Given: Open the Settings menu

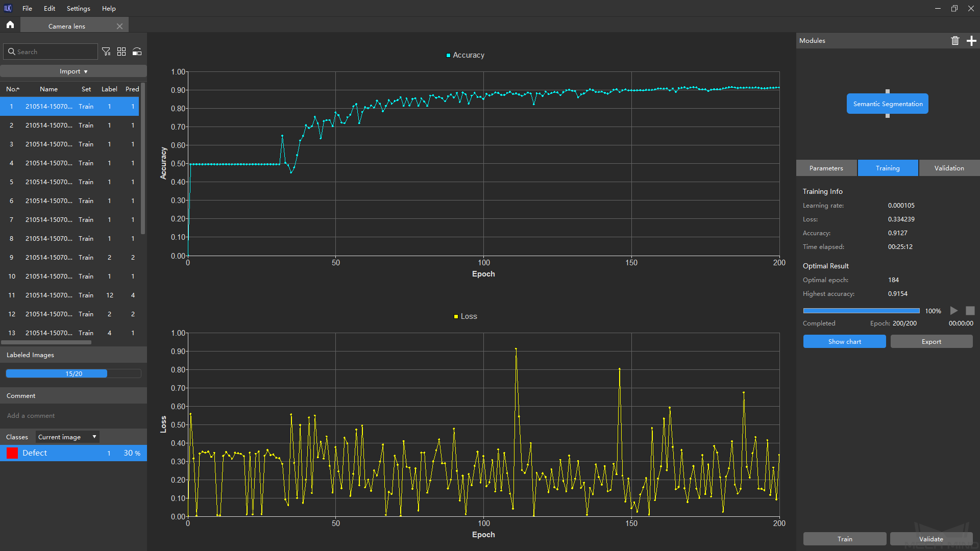Looking at the screenshot, I should 78,8.
